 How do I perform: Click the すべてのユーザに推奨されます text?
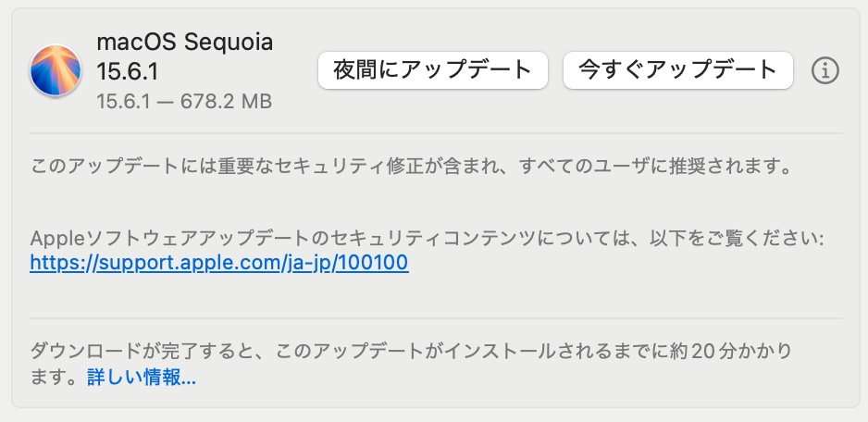(x=655, y=167)
